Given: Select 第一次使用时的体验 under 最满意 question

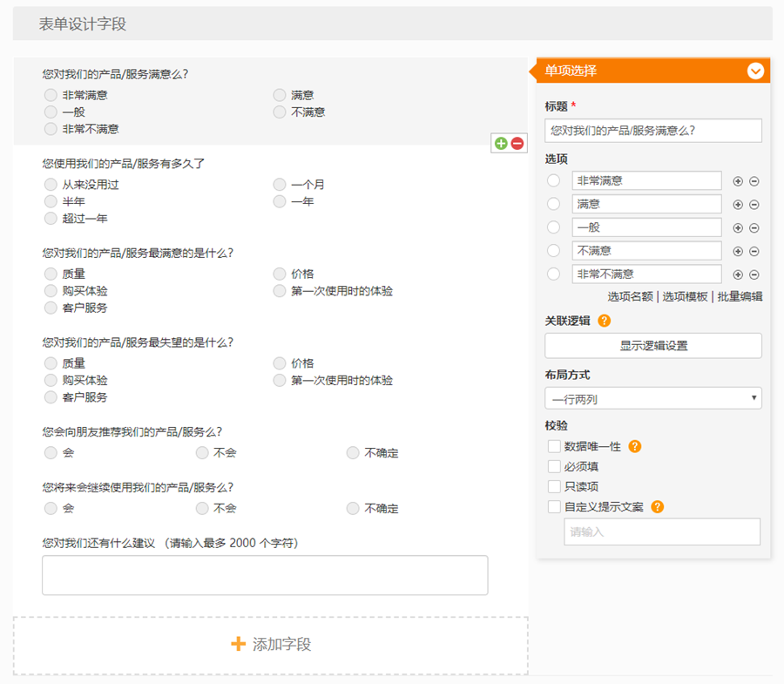Looking at the screenshot, I should 280,291.
